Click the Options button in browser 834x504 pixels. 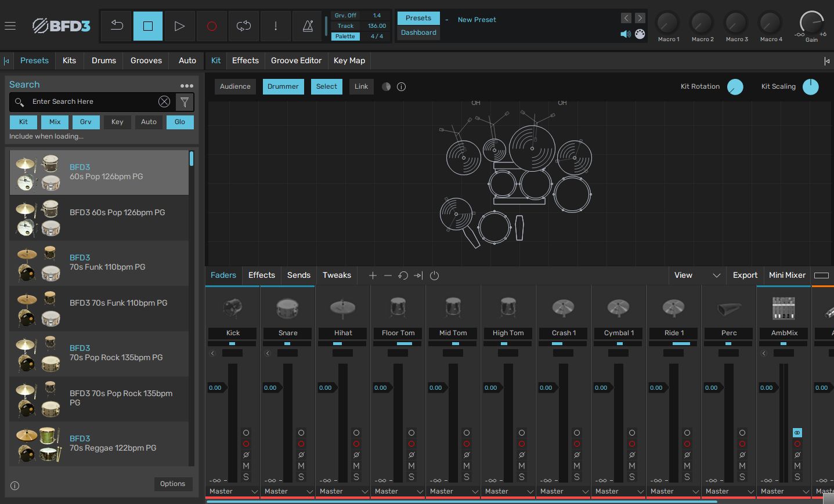tap(173, 484)
